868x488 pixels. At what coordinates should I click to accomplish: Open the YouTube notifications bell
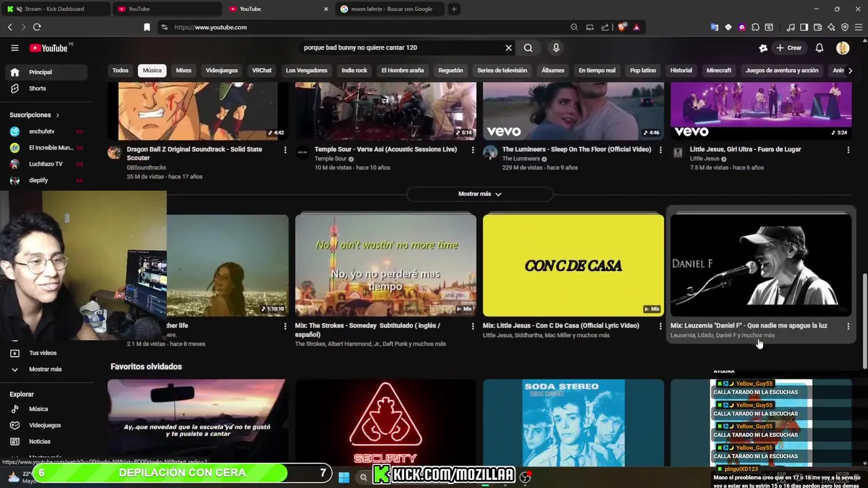tap(819, 48)
